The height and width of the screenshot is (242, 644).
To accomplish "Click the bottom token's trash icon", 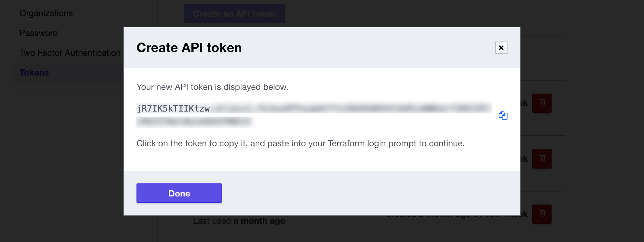I will (x=542, y=214).
